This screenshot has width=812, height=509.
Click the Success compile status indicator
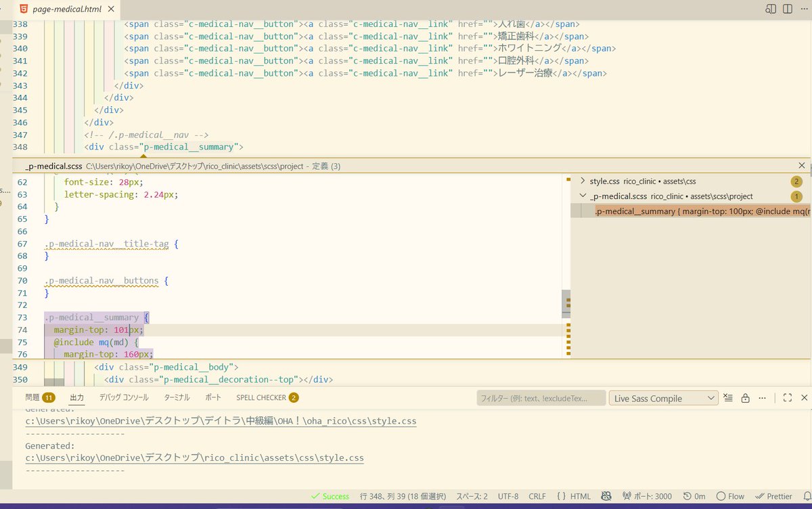330,496
